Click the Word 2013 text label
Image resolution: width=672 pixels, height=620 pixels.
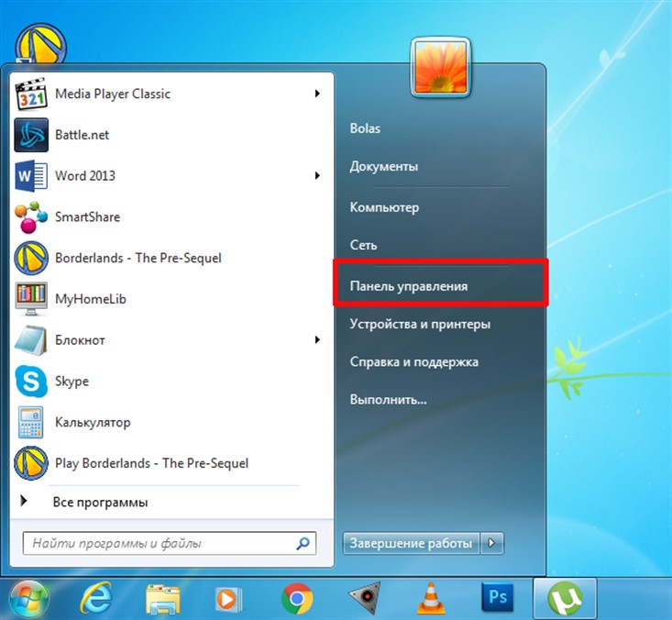[x=85, y=176]
